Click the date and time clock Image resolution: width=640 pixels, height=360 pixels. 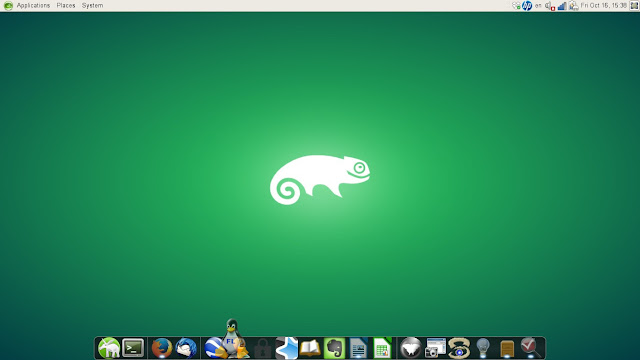pos(604,6)
